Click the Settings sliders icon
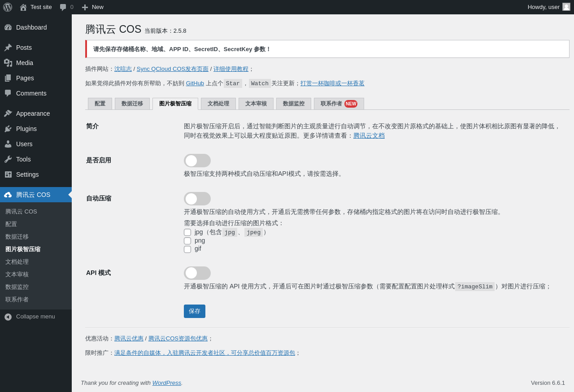The image size is (574, 392). pyautogui.click(x=8, y=174)
